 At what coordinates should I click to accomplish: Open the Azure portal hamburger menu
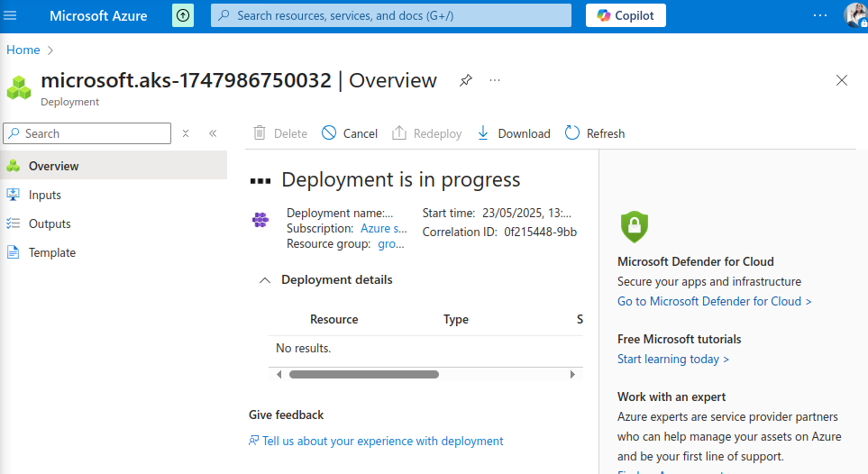tap(12, 15)
